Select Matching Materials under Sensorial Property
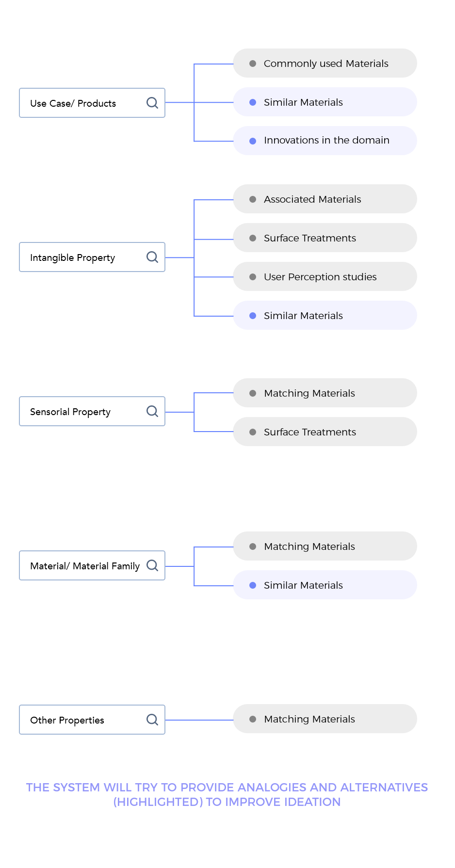The height and width of the screenshot is (868, 455). click(x=325, y=393)
